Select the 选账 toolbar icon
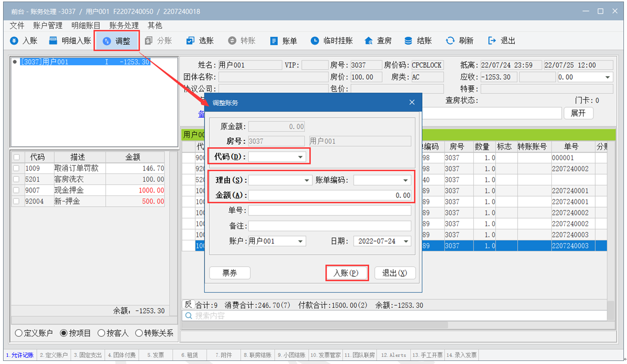Image resolution: width=627 pixels, height=364 pixels. 190,41
